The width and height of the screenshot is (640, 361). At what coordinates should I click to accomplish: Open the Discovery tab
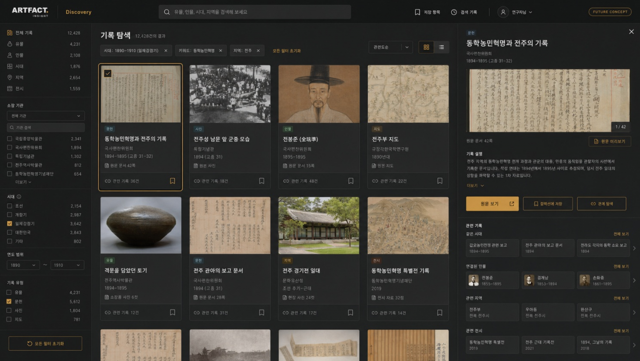78,12
